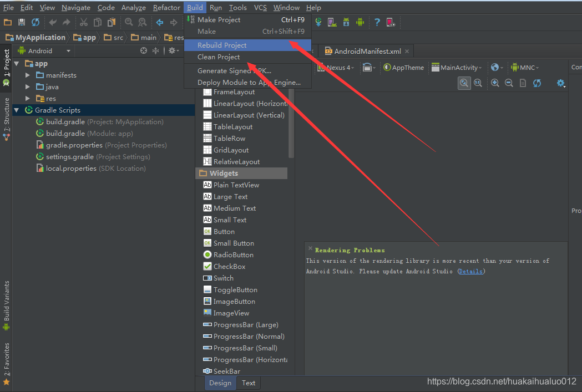Click the Cut scissors icon
The width and height of the screenshot is (582, 392).
84,22
